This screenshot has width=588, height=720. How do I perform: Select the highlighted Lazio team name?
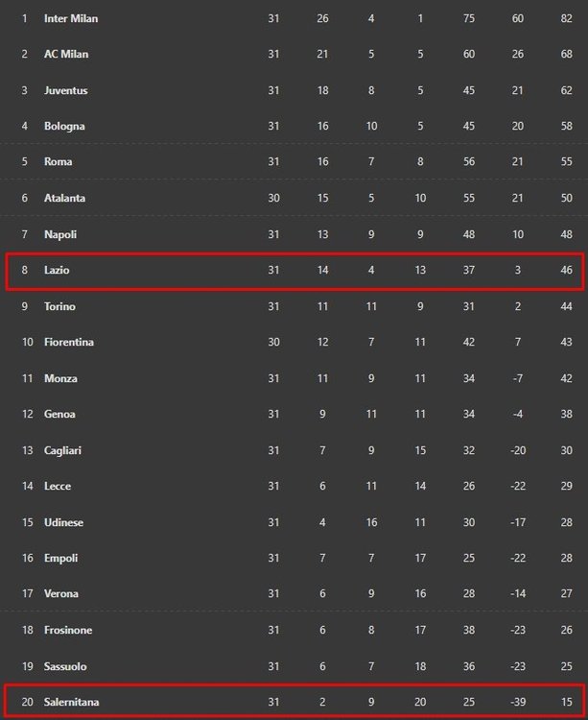(x=57, y=270)
